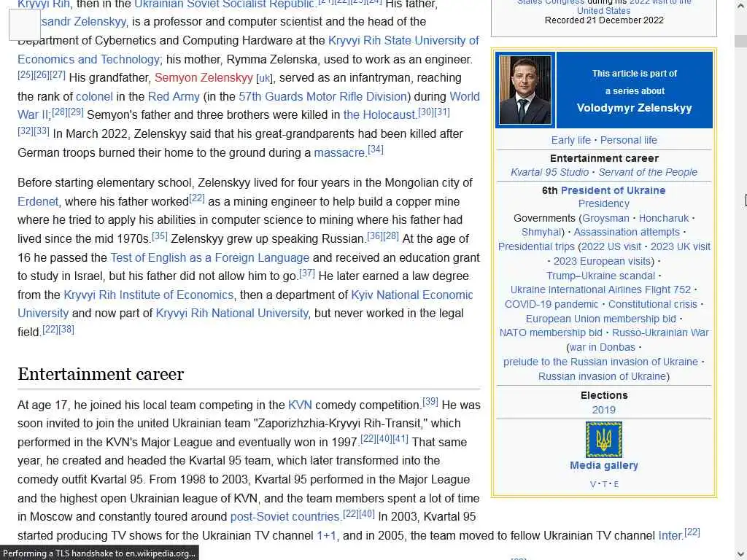Open the Honcharuk government link
747x560 pixels.
tap(664, 218)
